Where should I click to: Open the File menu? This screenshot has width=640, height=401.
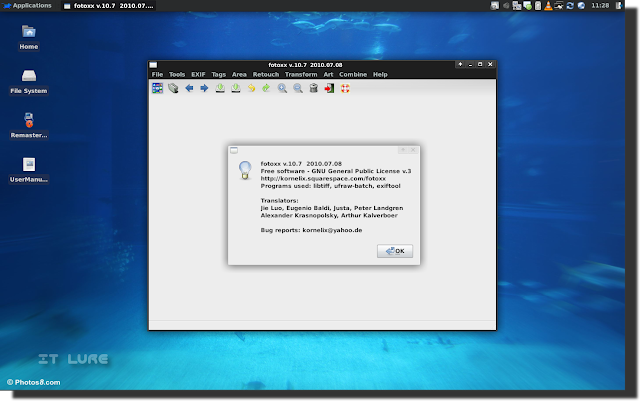(x=157, y=74)
